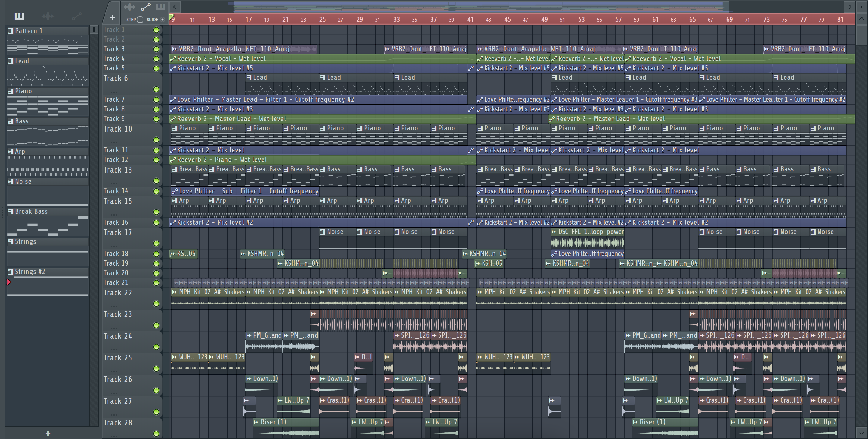This screenshot has height=439, width=868.
Task: Mute Track 3 with its green light
Action: tap(156, 49)
